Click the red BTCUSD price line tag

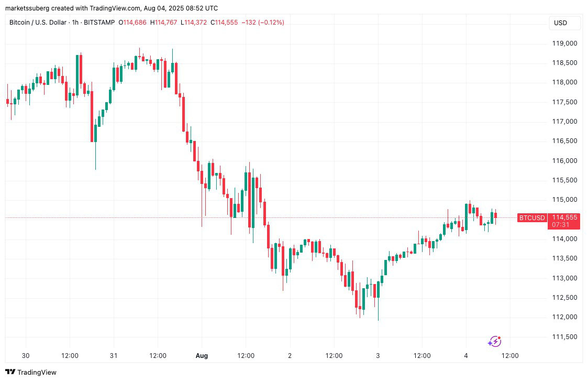pyautogui.click(x=532, y=217)
